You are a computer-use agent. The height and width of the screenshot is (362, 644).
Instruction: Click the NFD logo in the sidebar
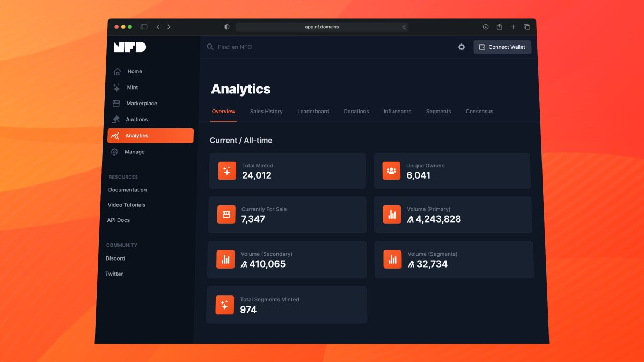[x=130, y=47]
